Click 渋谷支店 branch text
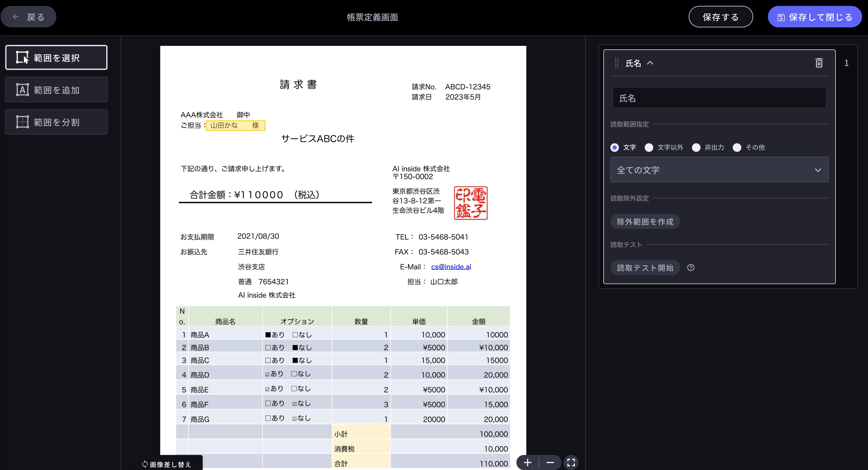The image size is (868, 470). point(251,267)
